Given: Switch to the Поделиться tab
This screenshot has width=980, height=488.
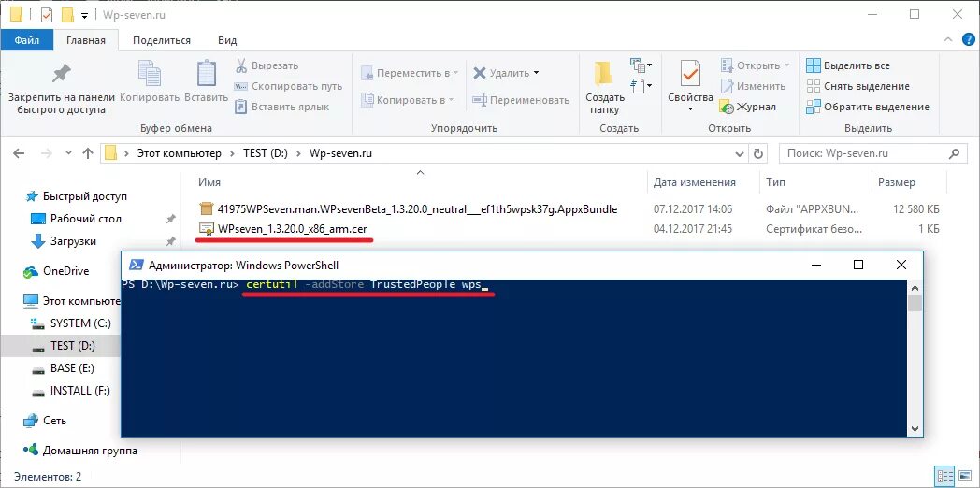Looking at the screenshot, I should click(x=161, y=40).
